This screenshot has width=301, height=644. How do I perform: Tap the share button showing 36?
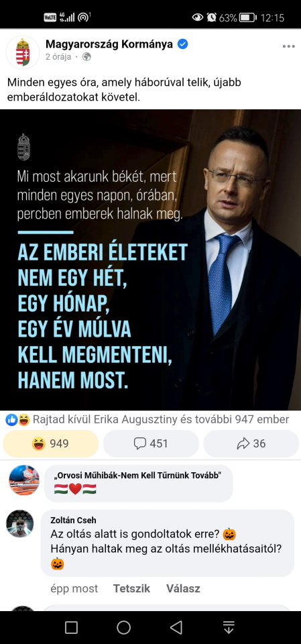coord(251,443)
